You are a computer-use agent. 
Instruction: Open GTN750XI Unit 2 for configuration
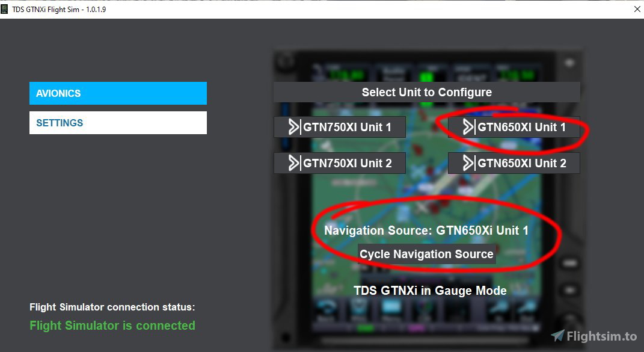(340, 162)
